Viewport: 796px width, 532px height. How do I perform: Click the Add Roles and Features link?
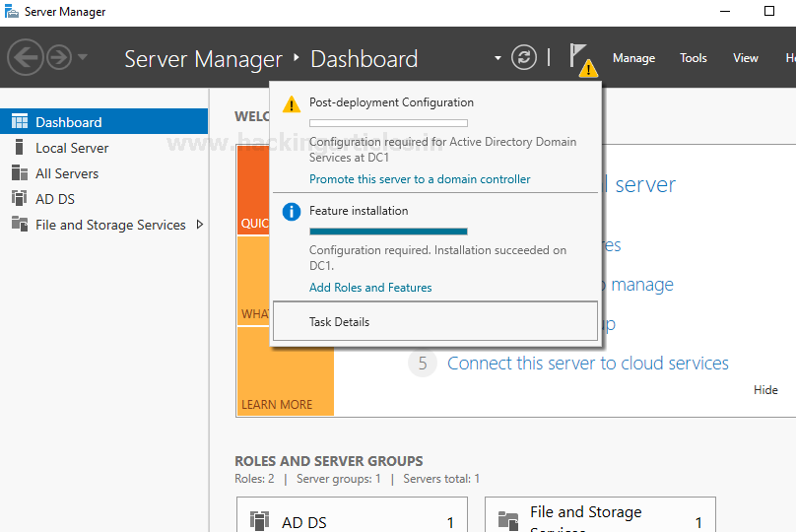(370, 288)
